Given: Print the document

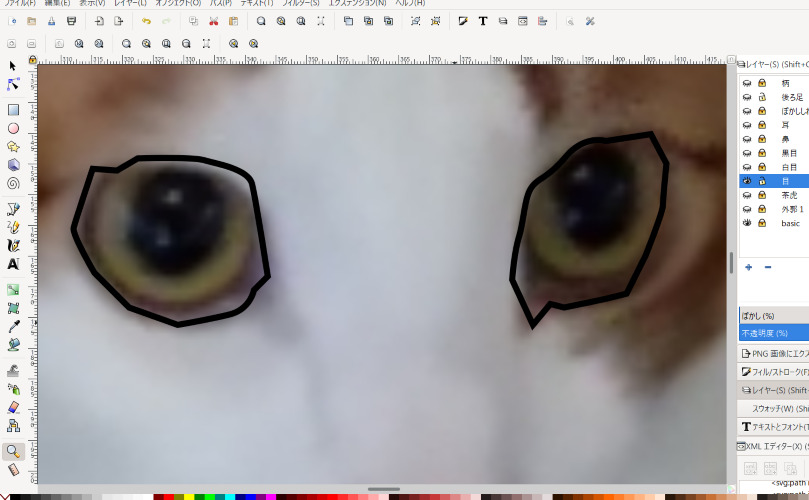Looking at the screenshot, I should tap(71, 21).
